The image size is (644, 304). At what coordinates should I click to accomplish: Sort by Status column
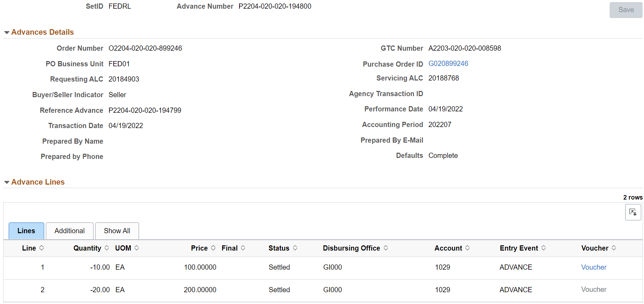283,248
